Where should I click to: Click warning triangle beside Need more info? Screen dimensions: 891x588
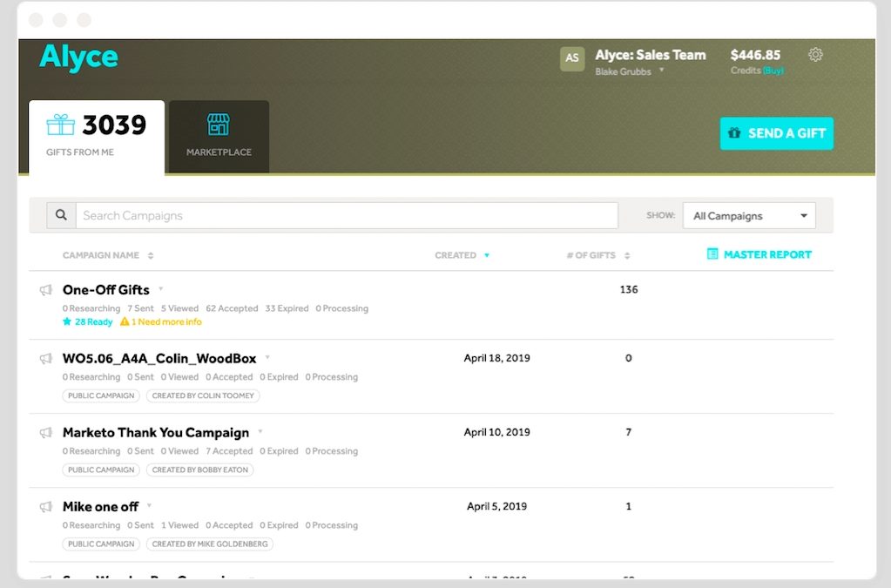(x=125, y=321)
